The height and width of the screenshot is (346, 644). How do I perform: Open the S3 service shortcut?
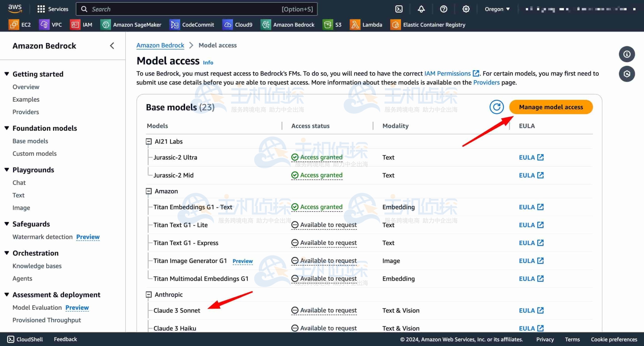click(332, 25)
